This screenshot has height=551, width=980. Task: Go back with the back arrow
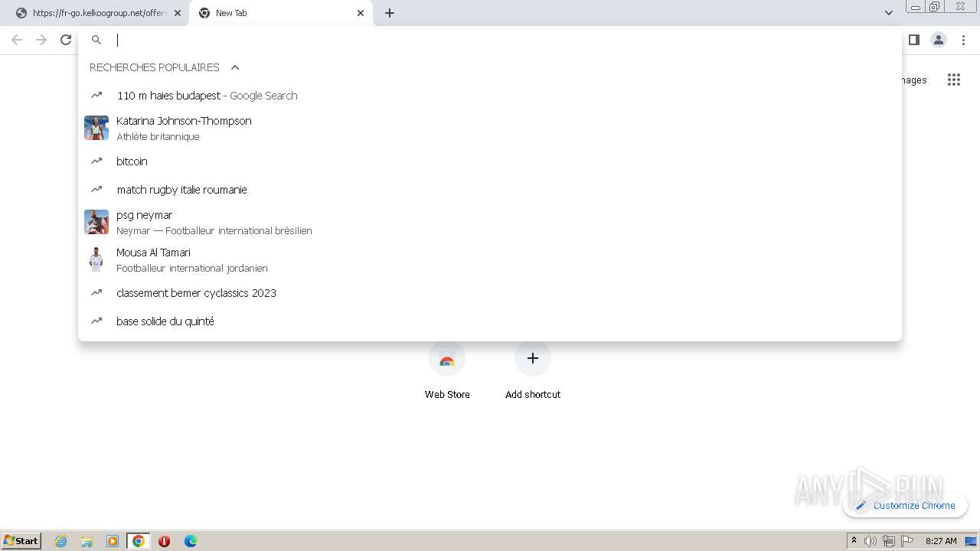[17, 40]
